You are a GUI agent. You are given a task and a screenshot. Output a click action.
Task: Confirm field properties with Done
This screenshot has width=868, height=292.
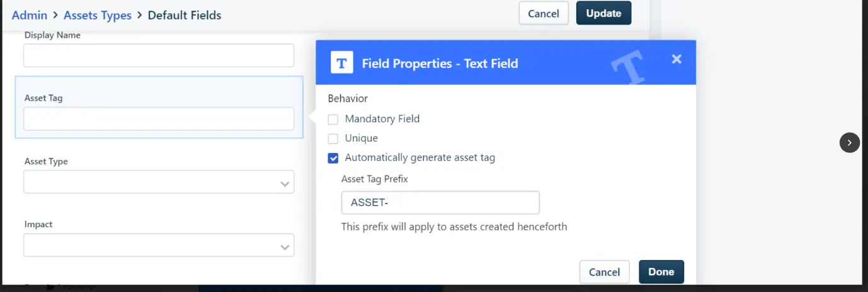(x=661, y=272)
